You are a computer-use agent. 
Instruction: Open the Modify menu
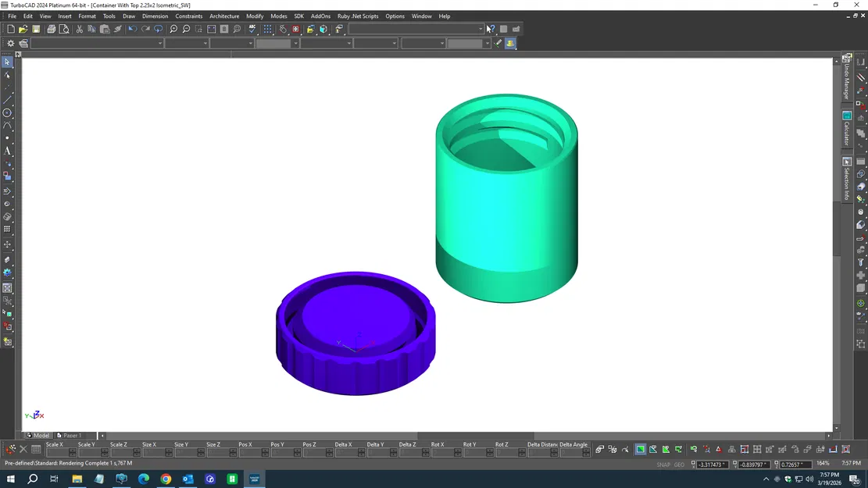[x=255, y=16]
